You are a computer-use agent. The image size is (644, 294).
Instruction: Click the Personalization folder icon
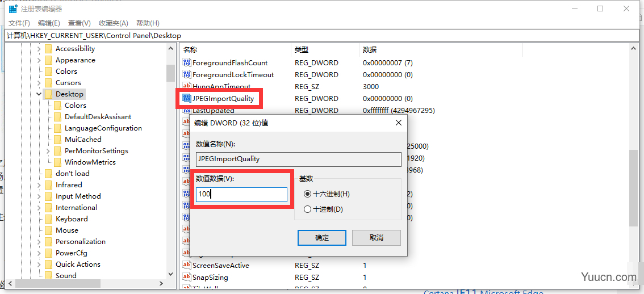pyautogui.click(x=48, y=242)
